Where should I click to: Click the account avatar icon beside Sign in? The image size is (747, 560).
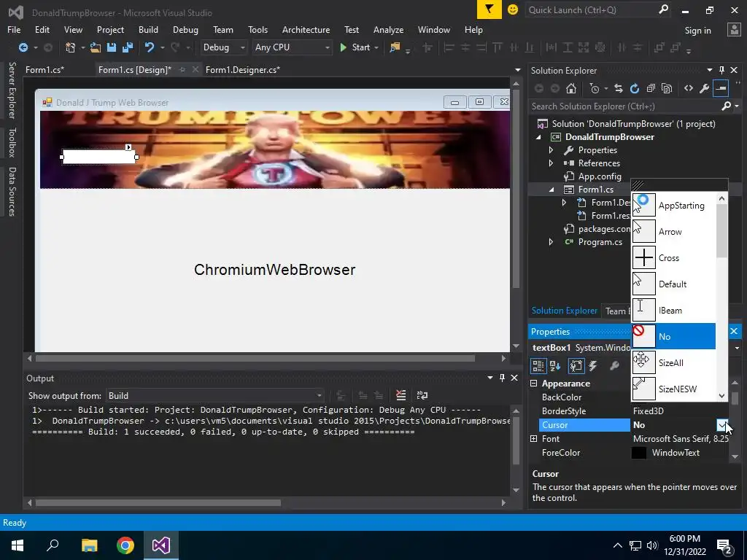click(x=734, y=30)
